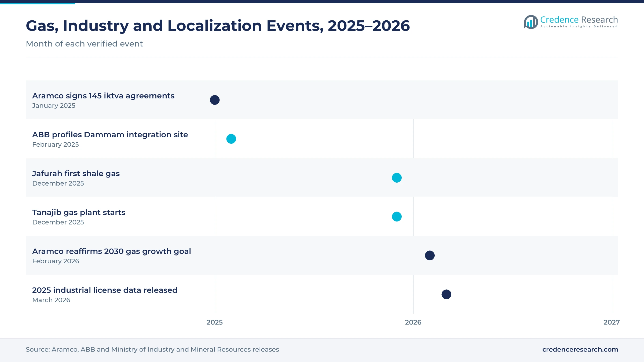Click the March 2026 date text
The image size is (644, 362).
(51, 300)
